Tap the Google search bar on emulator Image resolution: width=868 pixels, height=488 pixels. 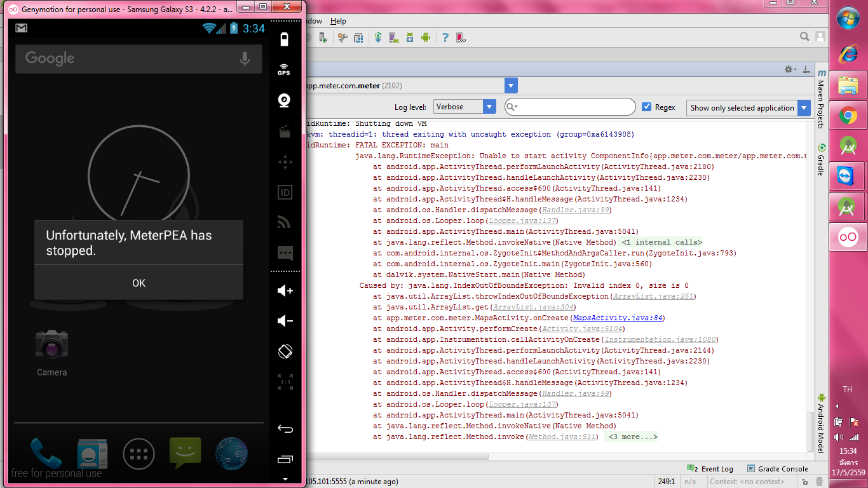(x=139, y=58)
